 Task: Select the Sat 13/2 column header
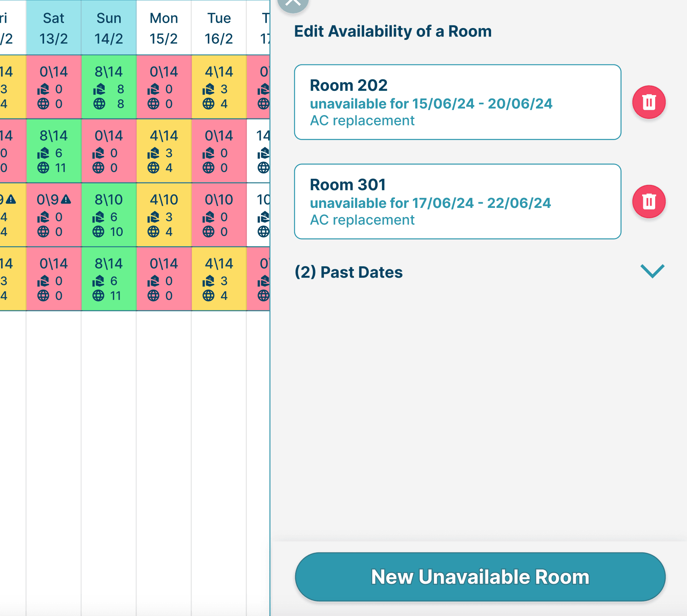point(54,28)
